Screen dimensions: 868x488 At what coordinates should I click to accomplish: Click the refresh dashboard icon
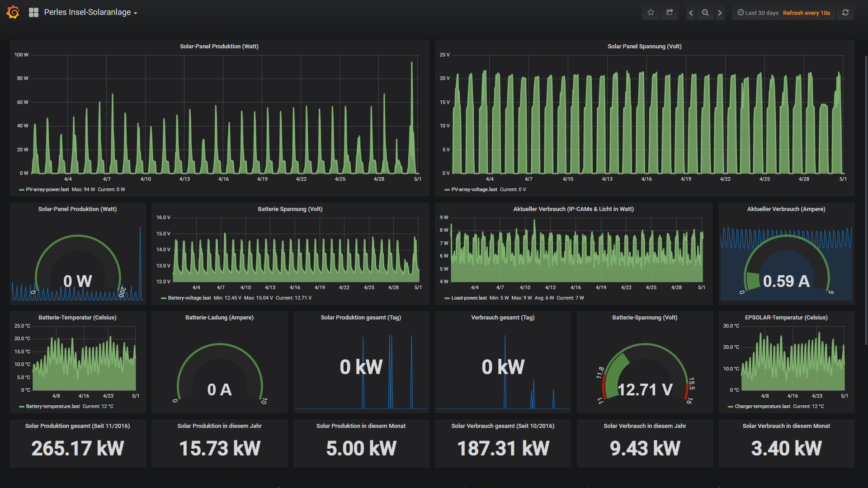click(845, 13)
